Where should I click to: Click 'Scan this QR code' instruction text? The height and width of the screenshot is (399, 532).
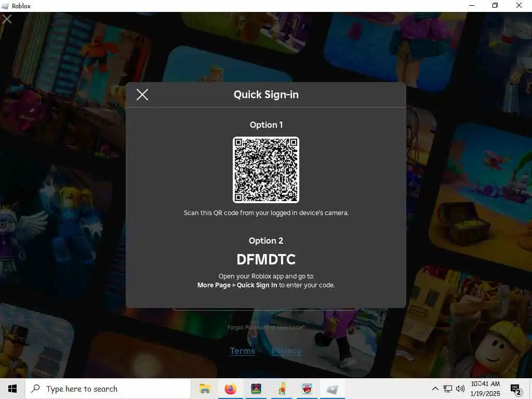[267, 212]
